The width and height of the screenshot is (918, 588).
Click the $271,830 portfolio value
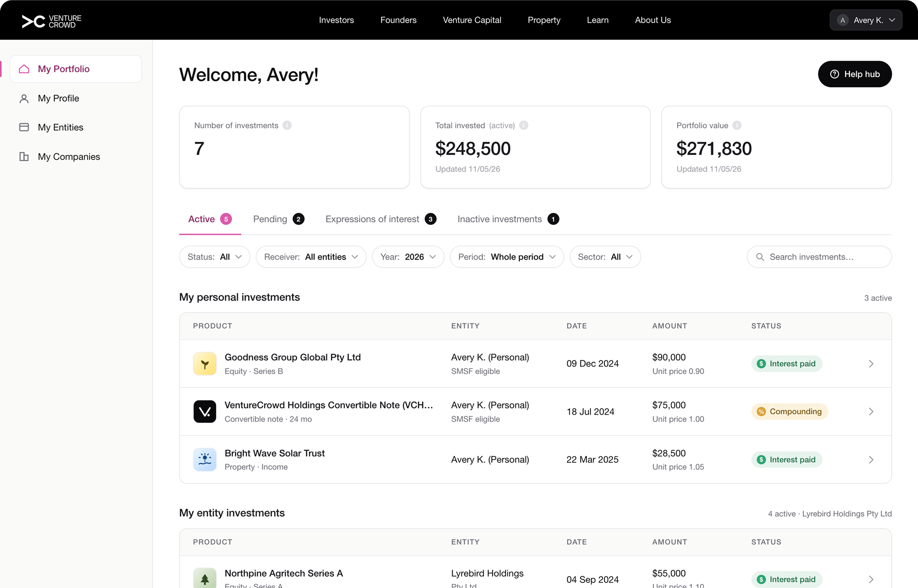(714, 148)
